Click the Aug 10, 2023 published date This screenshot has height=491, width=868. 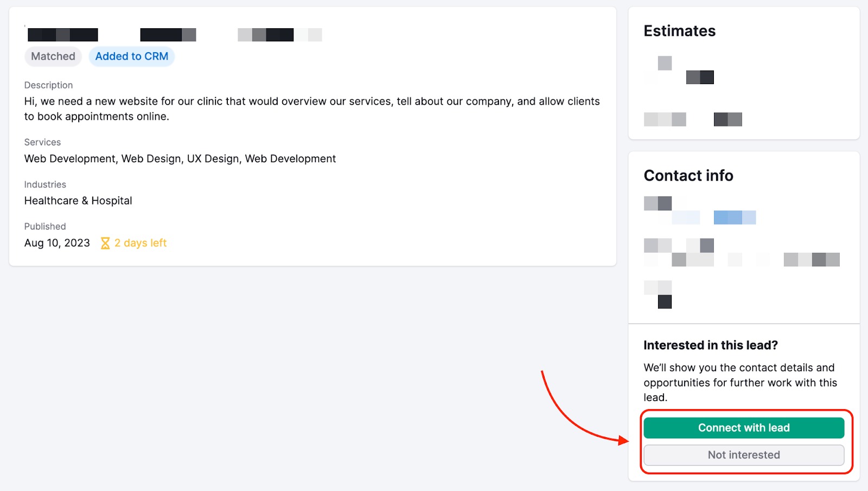(x=57, y=243)
